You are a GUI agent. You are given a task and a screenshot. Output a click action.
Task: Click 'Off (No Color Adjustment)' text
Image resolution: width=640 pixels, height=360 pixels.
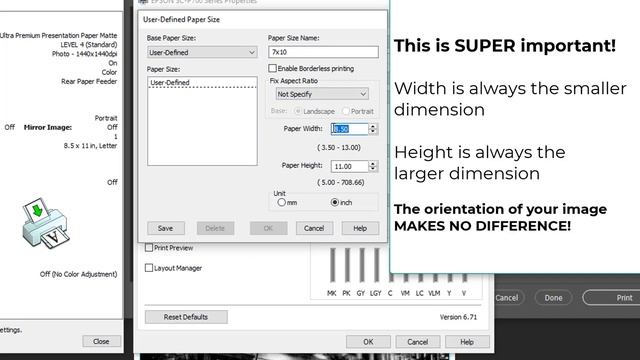pyautogui.click(x=78, y=274)
